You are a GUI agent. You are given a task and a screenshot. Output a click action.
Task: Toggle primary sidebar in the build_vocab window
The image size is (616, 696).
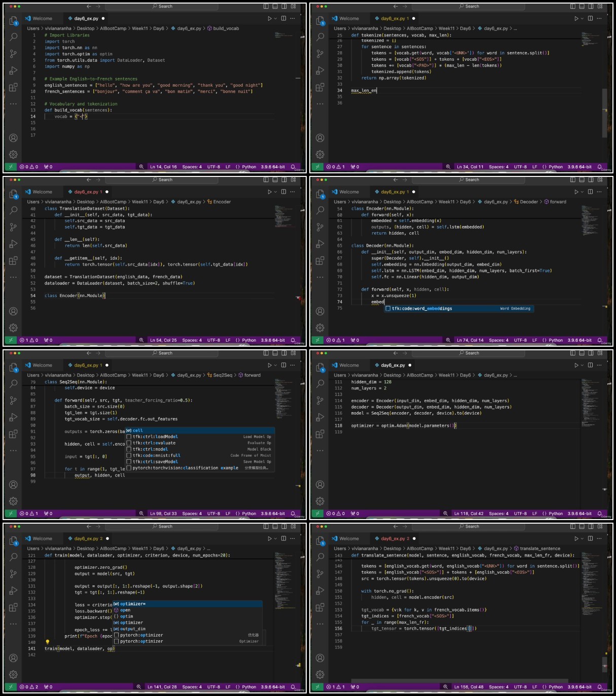[266, 7]
